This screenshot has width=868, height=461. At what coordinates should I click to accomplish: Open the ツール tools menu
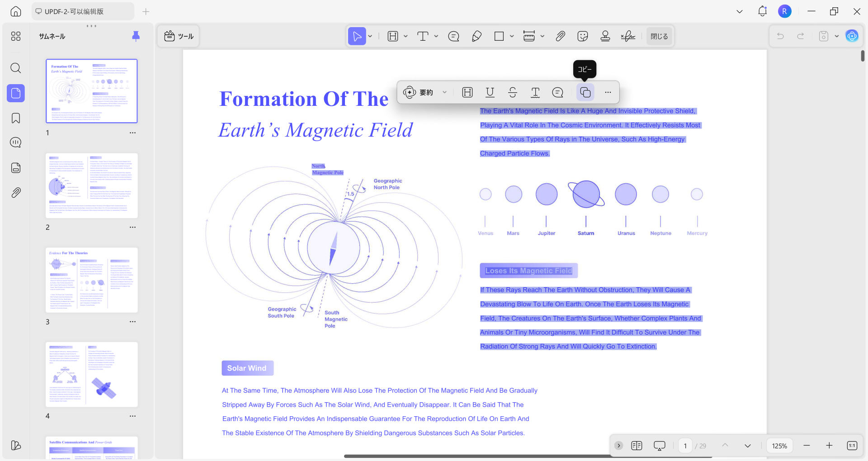(x=179, y=36)
